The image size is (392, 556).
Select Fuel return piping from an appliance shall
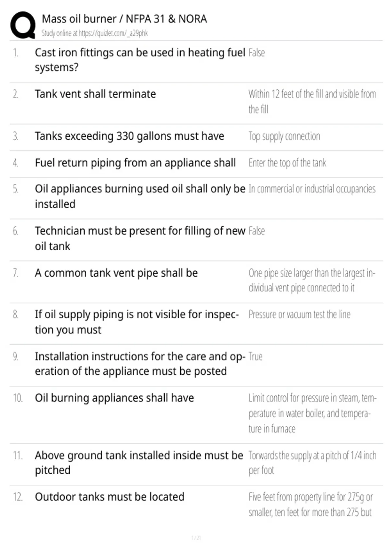click(135, 163)
